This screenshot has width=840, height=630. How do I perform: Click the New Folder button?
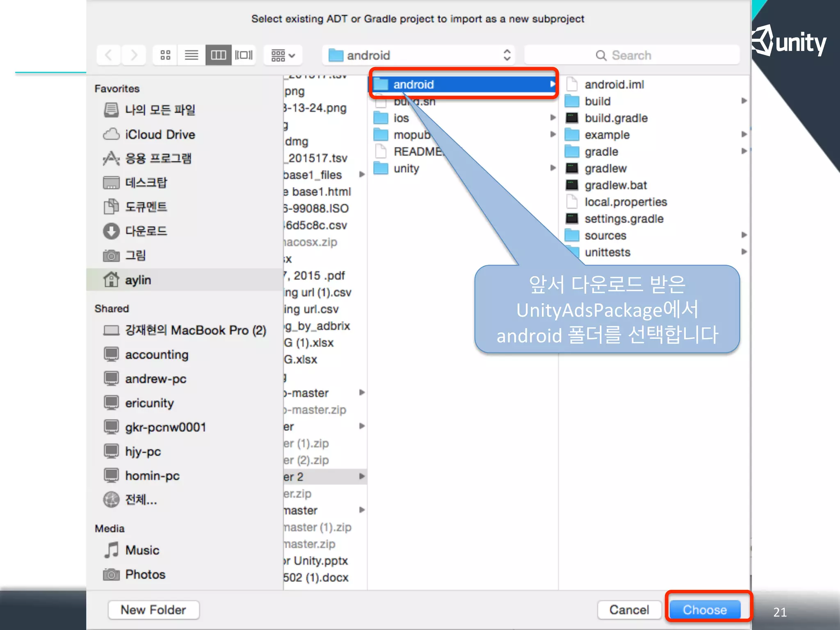pos(153,610)
